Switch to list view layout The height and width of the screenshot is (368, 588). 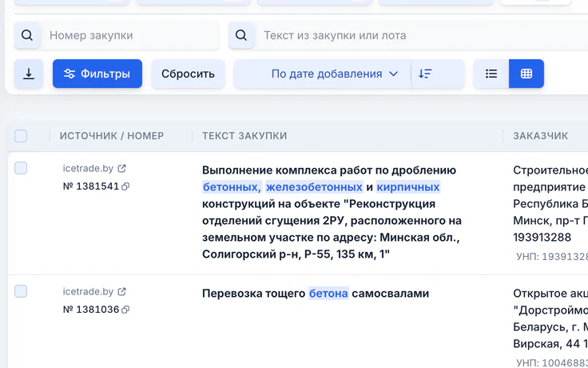[x=491, y=74]
